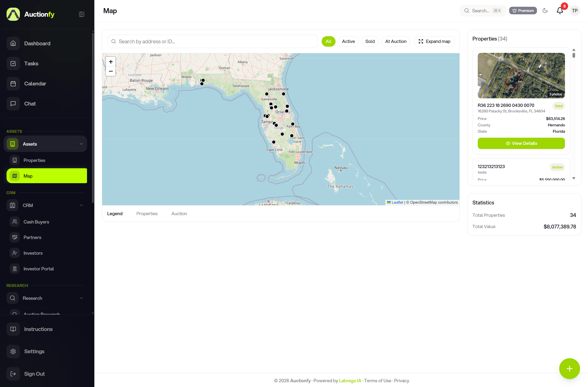Filter map by Active properties

(348, 41)
